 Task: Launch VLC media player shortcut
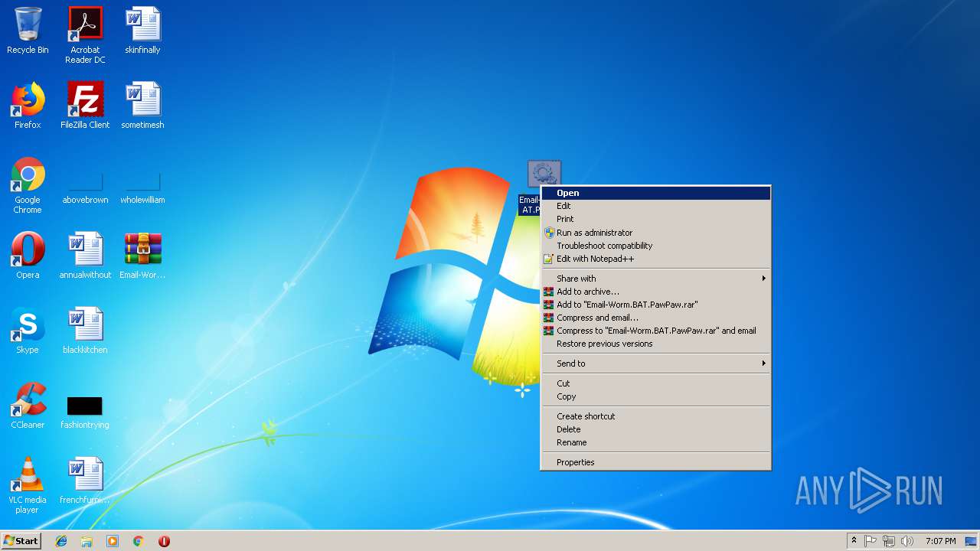[x=28, y=485]
